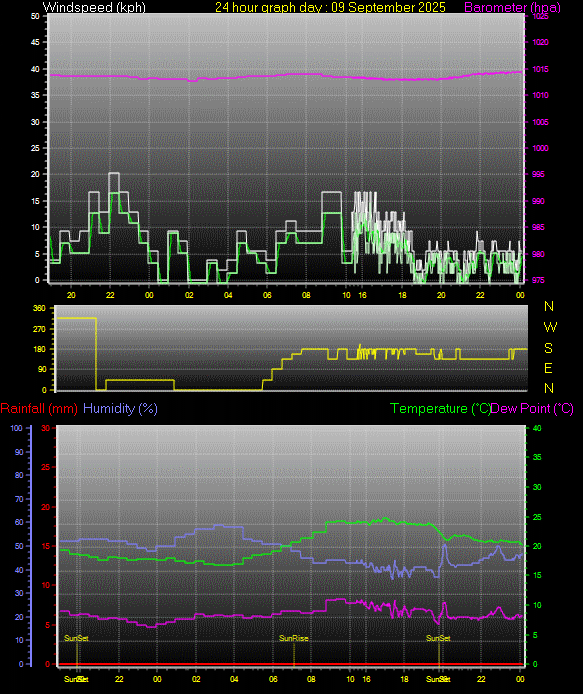Click the Rainfall (mm) legend label
Screen dimensions: 583x694
39,408
